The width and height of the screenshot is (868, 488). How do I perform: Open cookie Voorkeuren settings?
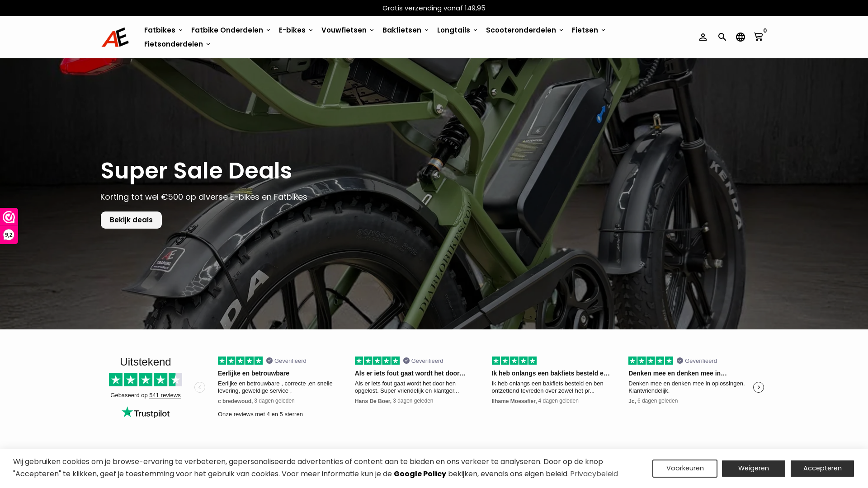[x=684, y=469]
